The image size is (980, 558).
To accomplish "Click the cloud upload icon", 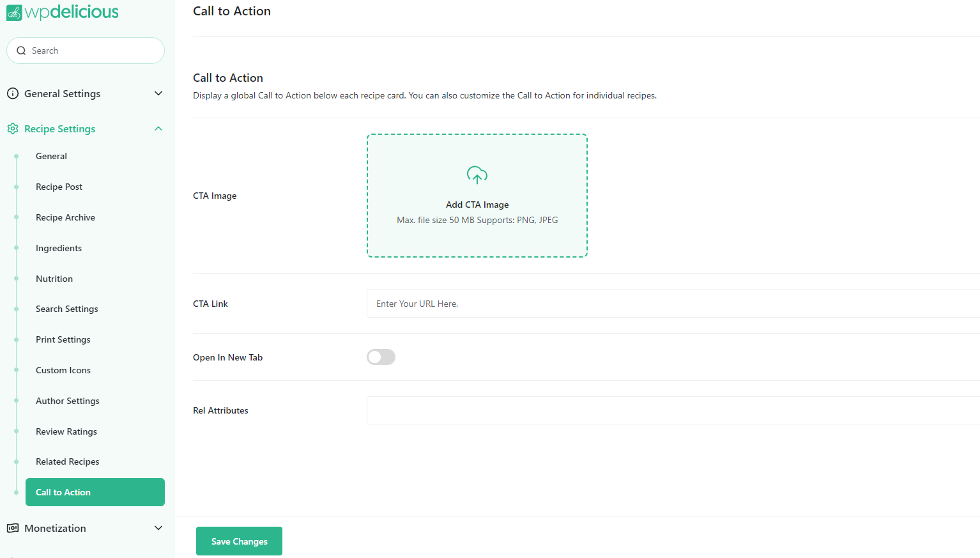I will (477, 174).
